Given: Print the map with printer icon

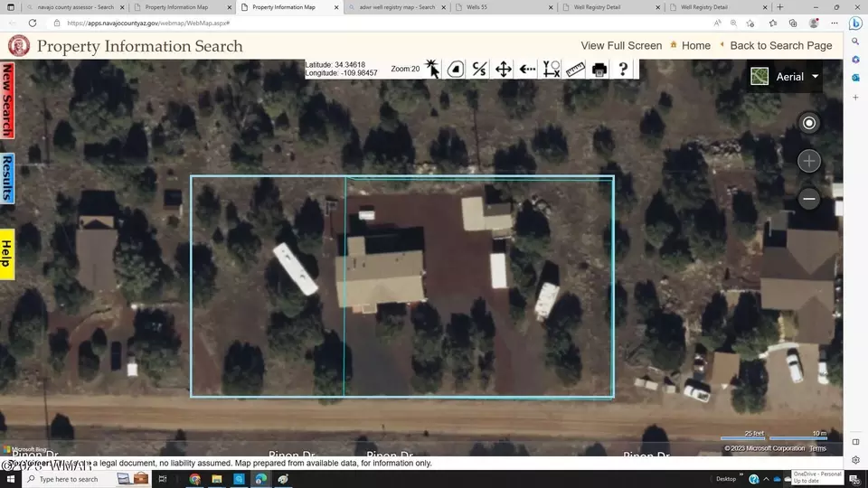Looking at the screenshot, I should (599, 69).
